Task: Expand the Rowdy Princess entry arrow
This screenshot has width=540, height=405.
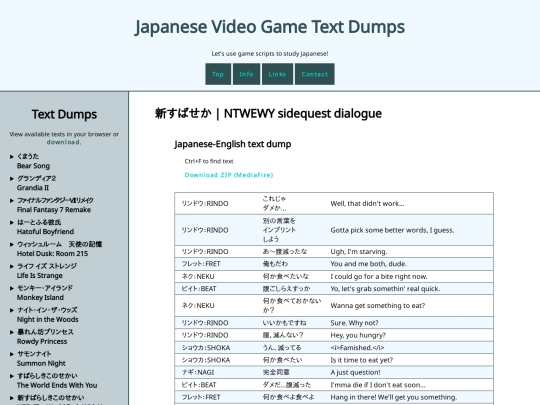Action: (x=12, y=332)
